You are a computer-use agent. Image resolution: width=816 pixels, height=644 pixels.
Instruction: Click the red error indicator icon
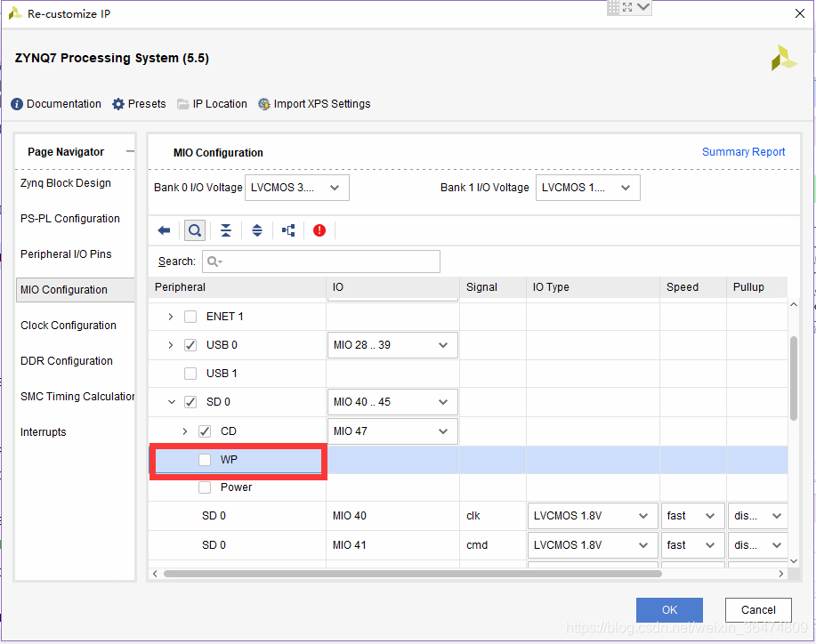pyautogui.click(x=319, y=230)
